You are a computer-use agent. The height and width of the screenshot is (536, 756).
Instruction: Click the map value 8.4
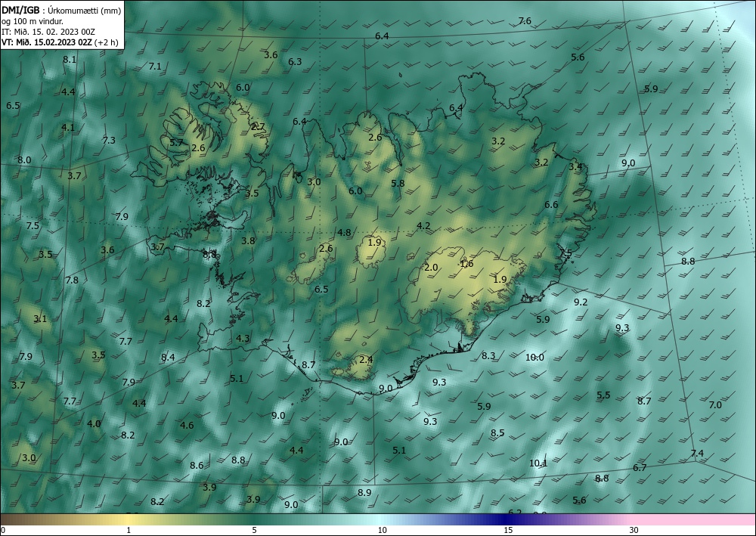click(168, 358)
